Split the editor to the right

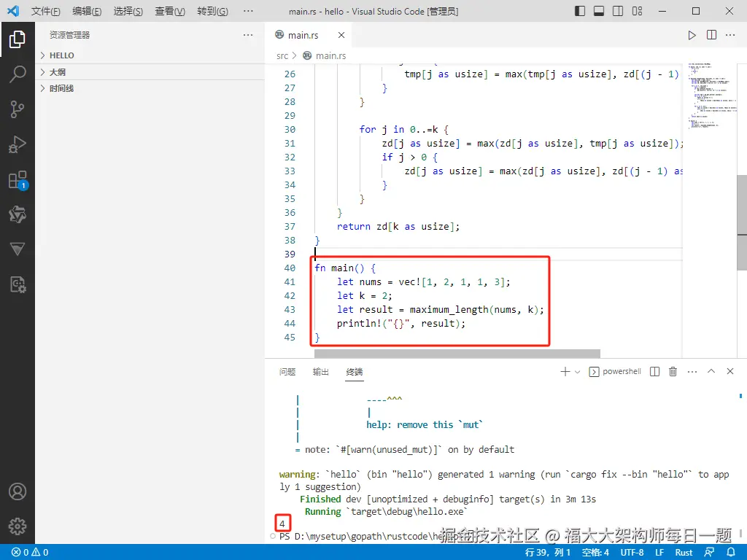click(x=711, y=35)
